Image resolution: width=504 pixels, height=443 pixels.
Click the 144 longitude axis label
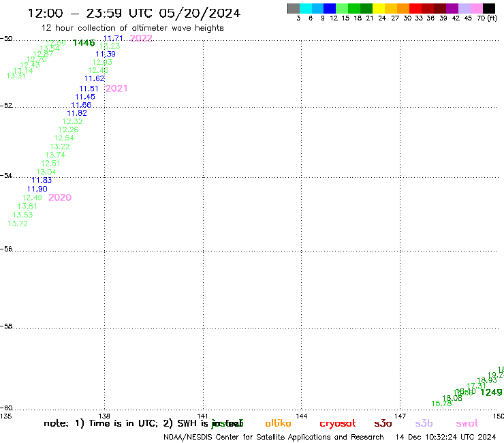click(x=301, y=416)
